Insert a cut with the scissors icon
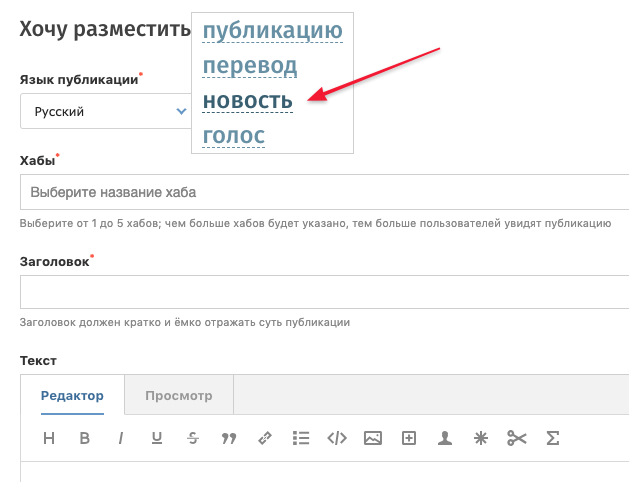Screen dimensions: 629x482 [517, 438]
